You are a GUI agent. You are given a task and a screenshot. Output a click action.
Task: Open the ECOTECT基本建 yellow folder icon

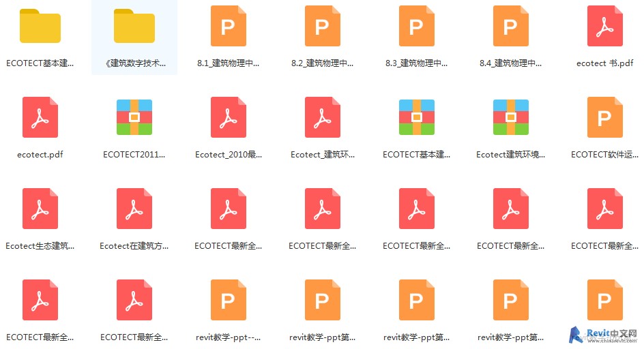40,26
